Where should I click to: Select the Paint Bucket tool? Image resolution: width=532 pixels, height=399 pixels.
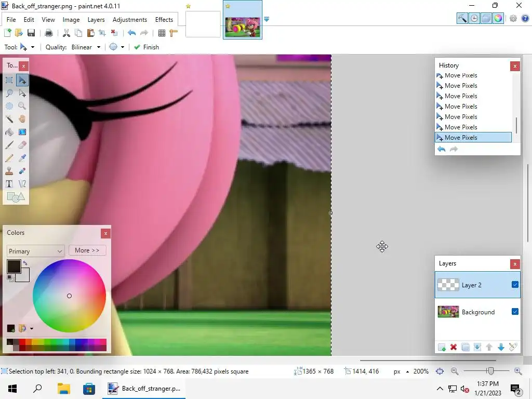pos(9,132)
